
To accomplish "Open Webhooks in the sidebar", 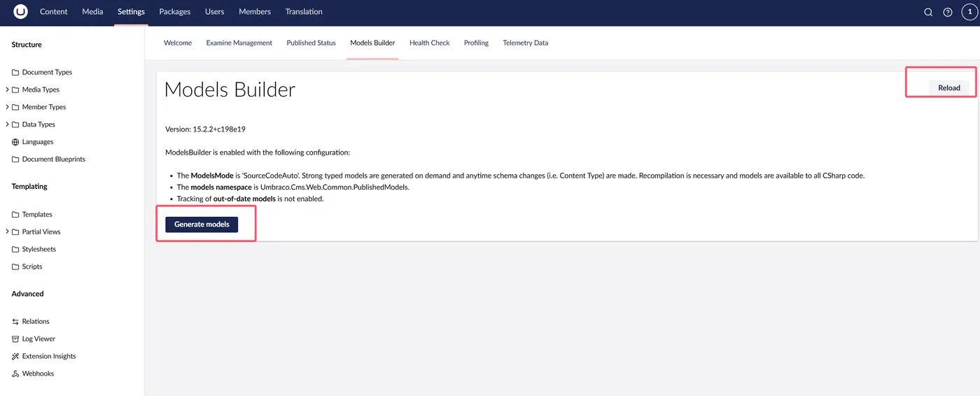I will (38, 374).
